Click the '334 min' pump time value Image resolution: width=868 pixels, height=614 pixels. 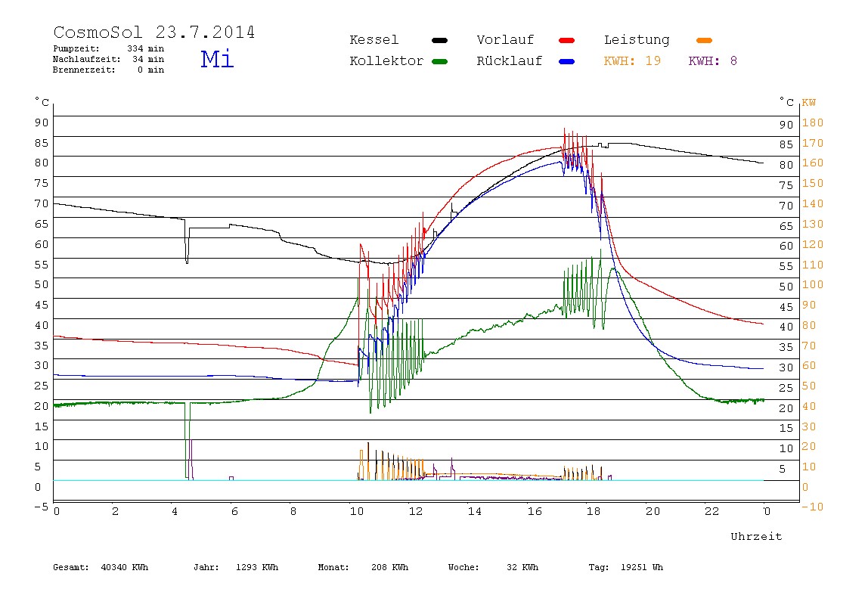pos(146,48)
